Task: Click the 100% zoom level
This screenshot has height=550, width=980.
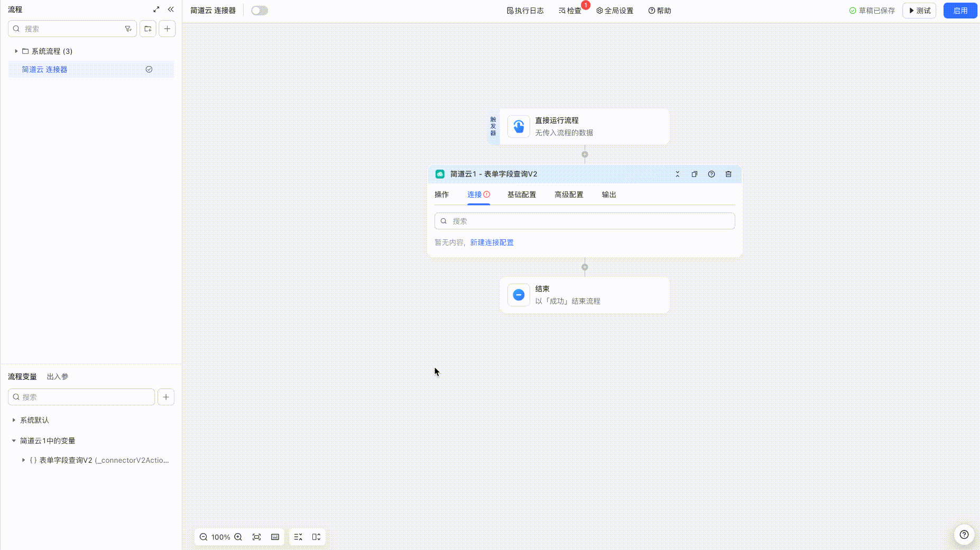Action: (x=220, y=537)
